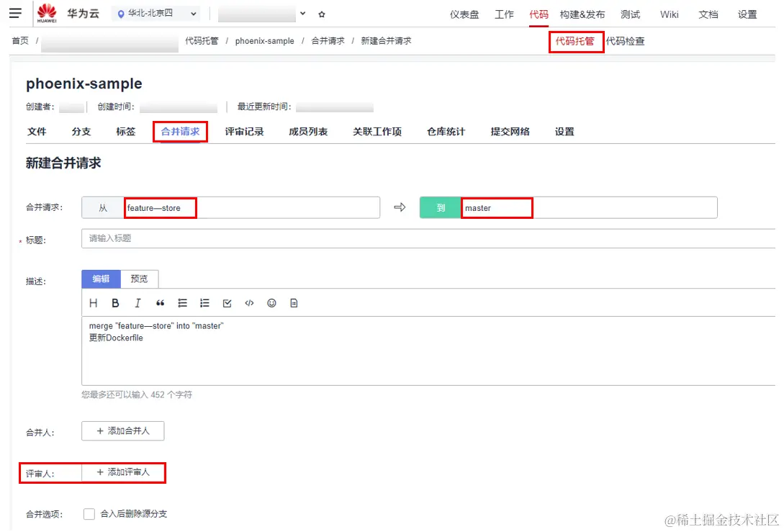
Task: Open the 标签 repository tab
Action: coord(125,132)
